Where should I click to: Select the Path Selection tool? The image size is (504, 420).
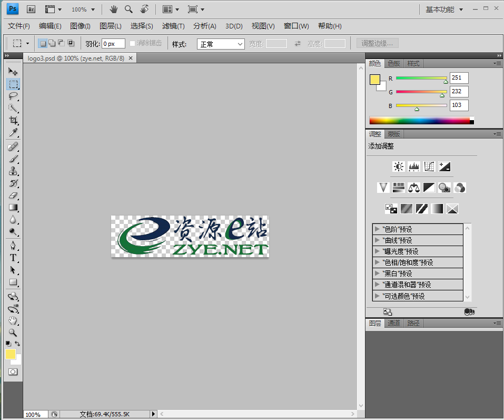pyautogui.click(x=13, y=270)
